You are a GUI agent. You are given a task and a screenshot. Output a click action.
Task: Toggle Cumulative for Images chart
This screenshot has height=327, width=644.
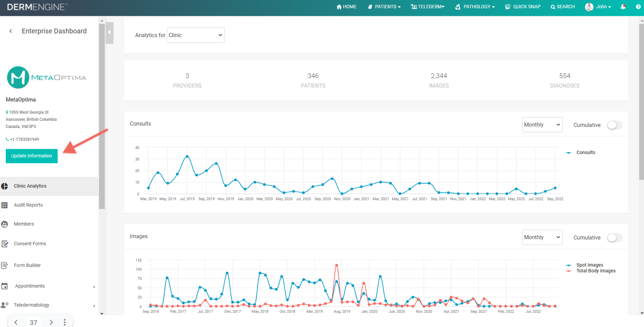pyautogui.click(x=614, y=237)
